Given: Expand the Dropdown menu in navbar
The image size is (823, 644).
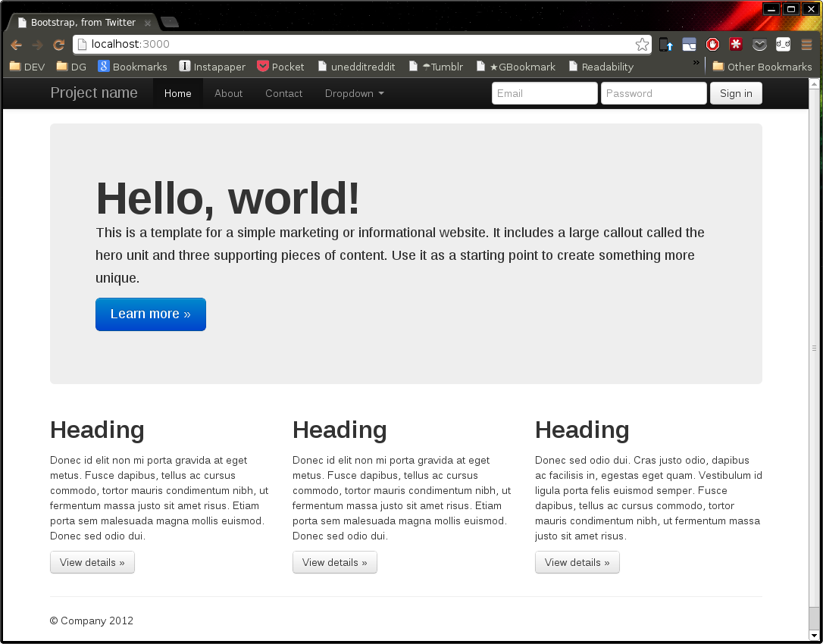Looking at the screenshot, I should (354, 93).
